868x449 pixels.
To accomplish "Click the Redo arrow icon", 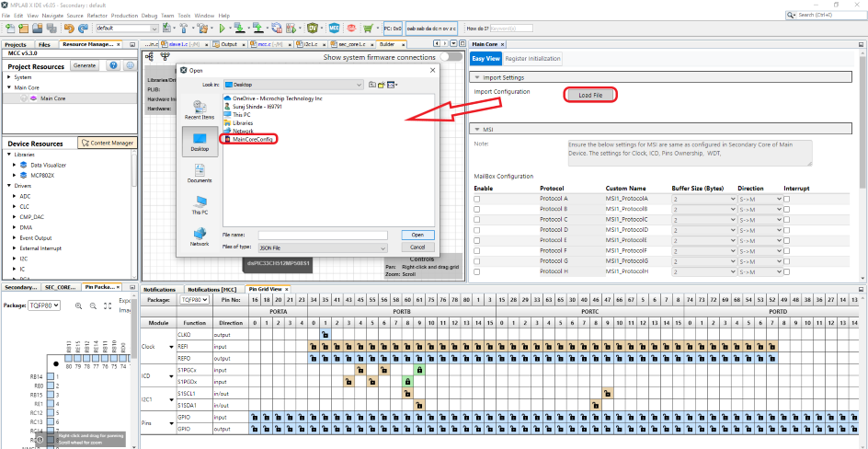I will pos(83,28).
